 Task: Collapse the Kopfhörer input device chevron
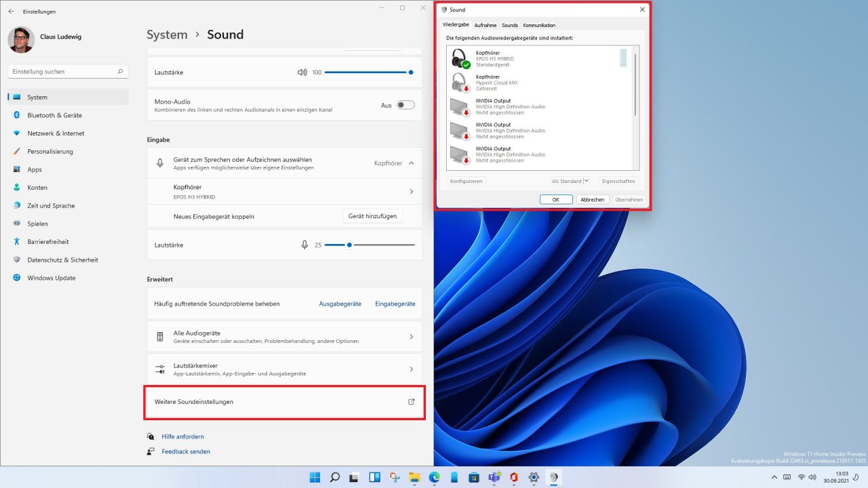click(x=411, y=163)
